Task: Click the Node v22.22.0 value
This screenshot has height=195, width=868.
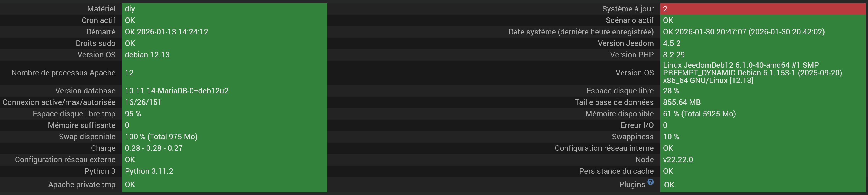Action: 678,160
